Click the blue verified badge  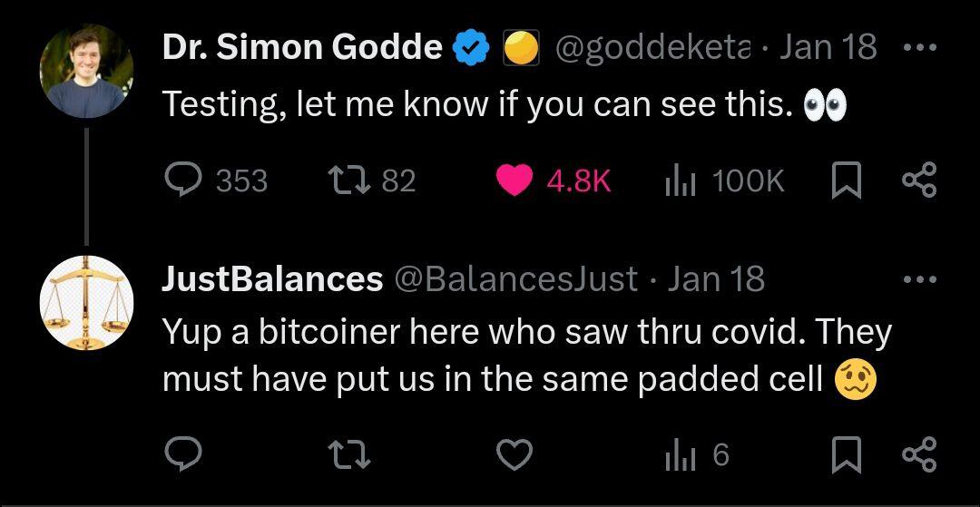(x=469, y=47)
